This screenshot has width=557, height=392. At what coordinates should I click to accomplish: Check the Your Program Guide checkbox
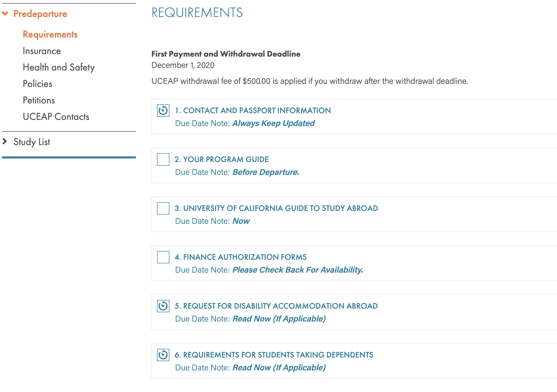point(163,159)
